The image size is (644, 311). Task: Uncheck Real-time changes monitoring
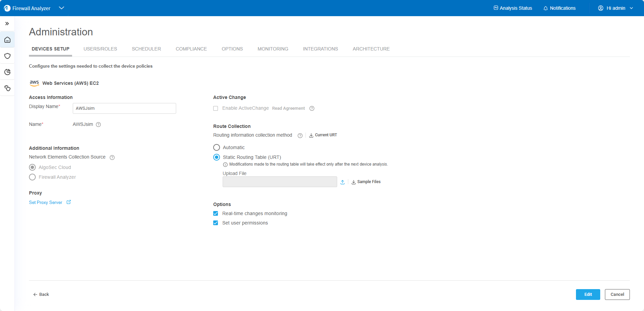coord(216,213)
